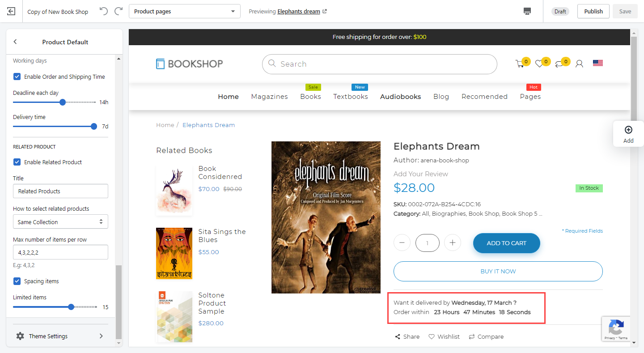Click the BUY IT NOW button
This screenshot has width=644, height=353.
(x=498, y=271)
